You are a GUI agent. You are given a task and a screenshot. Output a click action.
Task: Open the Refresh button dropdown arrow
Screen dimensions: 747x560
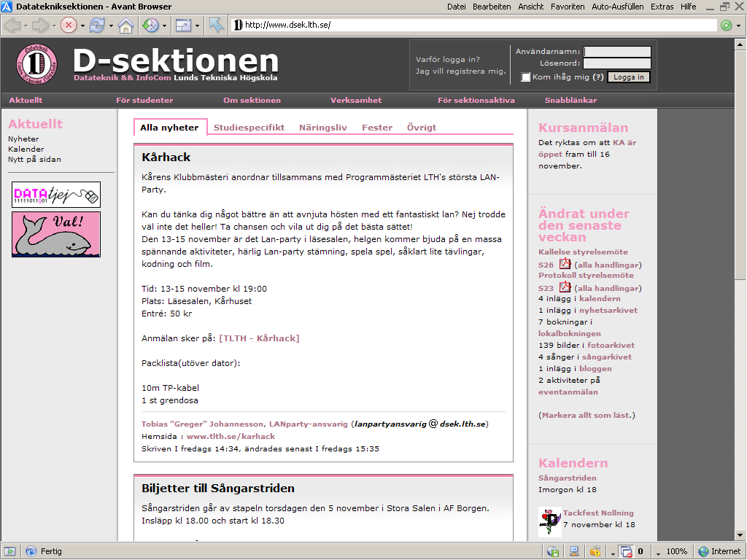[111, 26]
